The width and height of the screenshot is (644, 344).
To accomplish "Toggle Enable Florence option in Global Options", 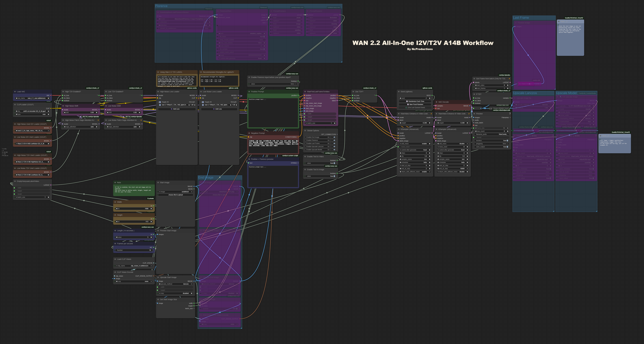I will pyautogui.click(x=331, y=140).
